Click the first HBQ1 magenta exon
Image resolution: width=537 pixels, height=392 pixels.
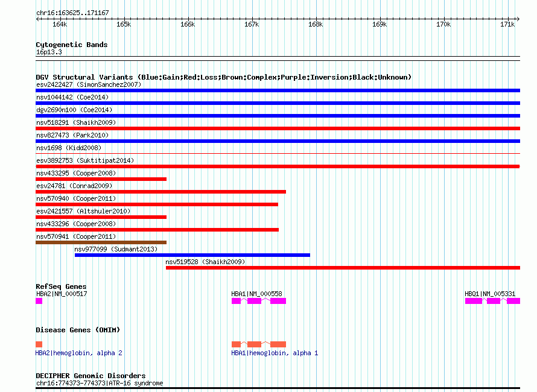(x=474, y=301)
